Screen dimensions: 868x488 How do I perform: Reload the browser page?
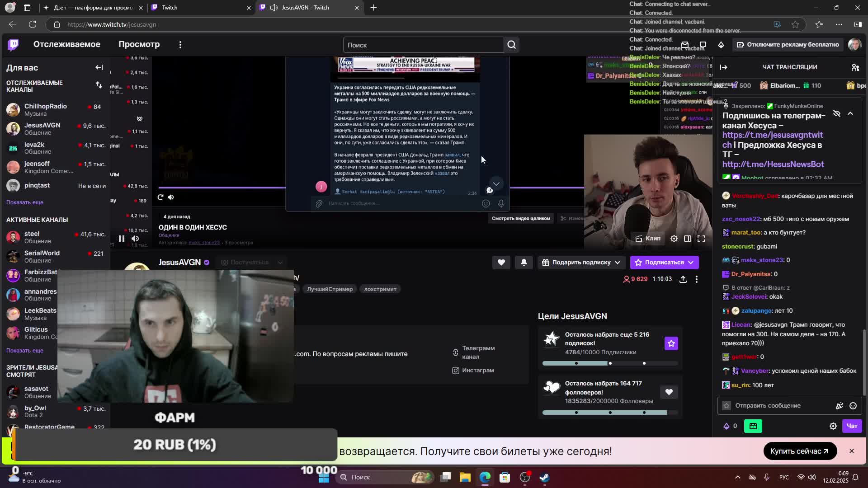33,24
